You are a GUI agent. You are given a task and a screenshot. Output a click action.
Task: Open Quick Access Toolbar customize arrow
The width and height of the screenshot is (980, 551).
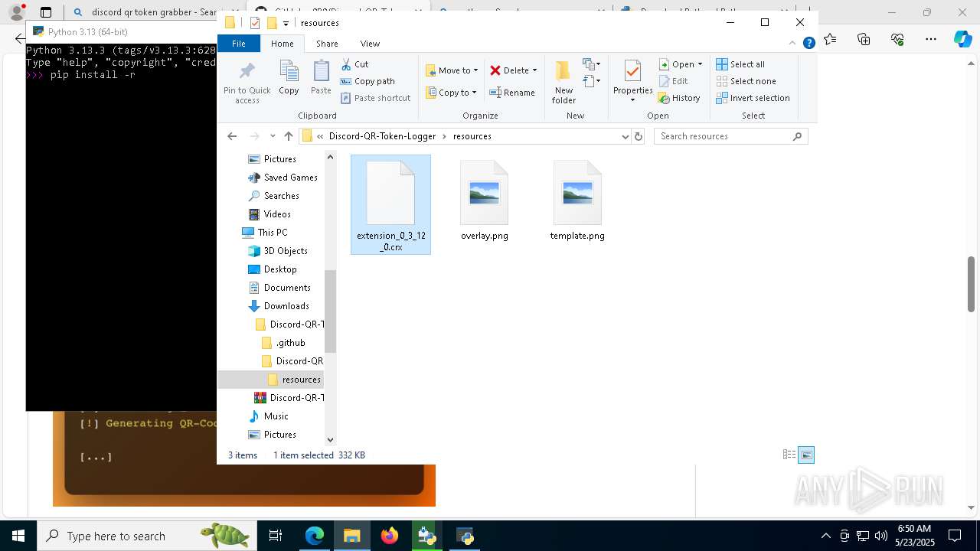pos(286,23)
